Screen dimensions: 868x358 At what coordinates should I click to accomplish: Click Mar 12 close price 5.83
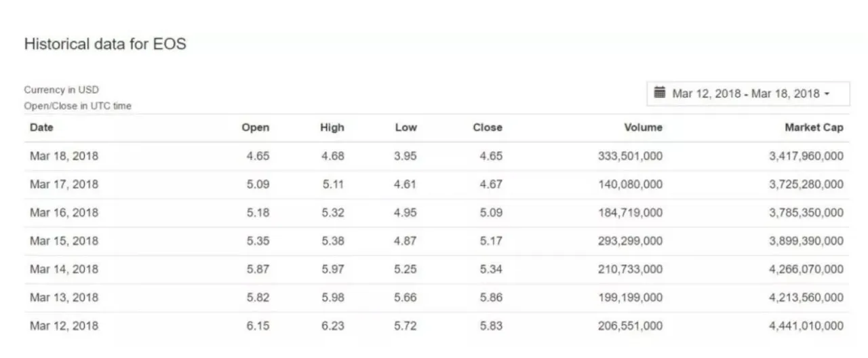coord(491,326)
